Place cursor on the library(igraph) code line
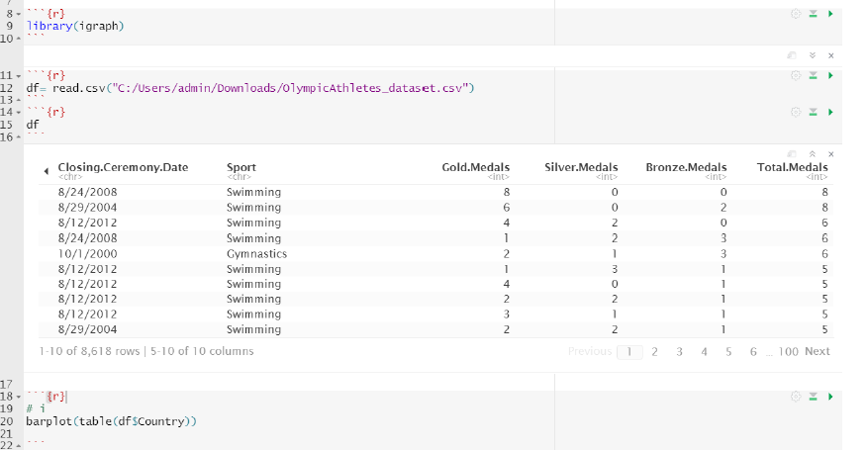Viewport: 868px width, 450px height. click(75, 26)
